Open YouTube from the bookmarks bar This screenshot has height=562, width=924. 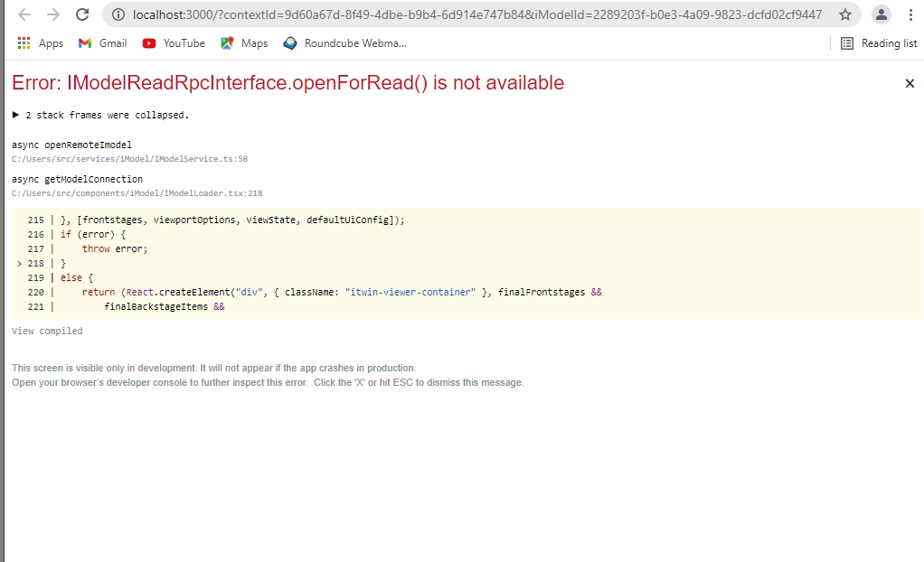point(173,42)
